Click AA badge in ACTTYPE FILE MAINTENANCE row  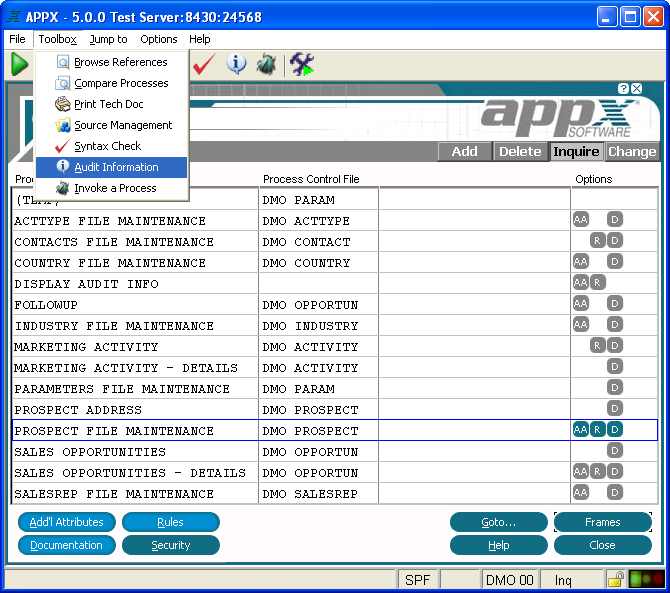tap(581, 220)
